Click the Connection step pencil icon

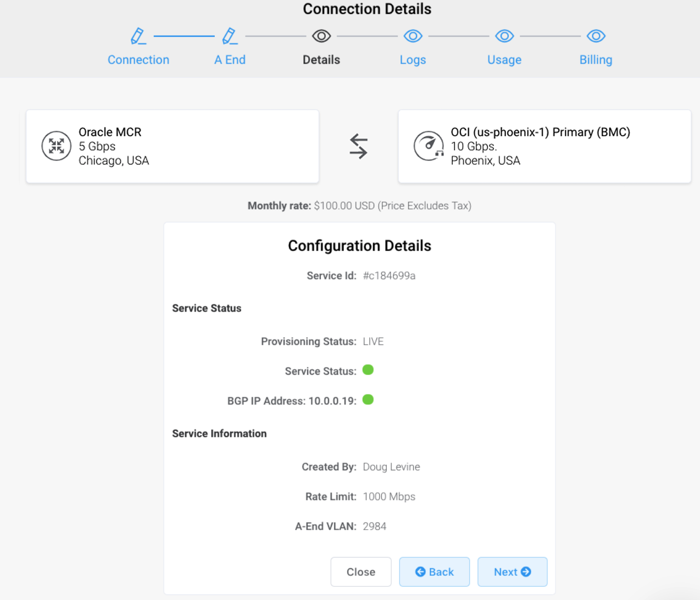(138, 35)
